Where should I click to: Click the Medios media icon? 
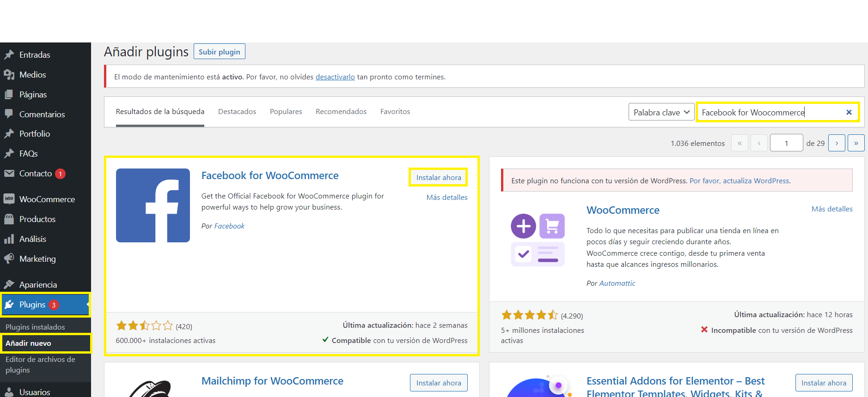coord(9,75)
